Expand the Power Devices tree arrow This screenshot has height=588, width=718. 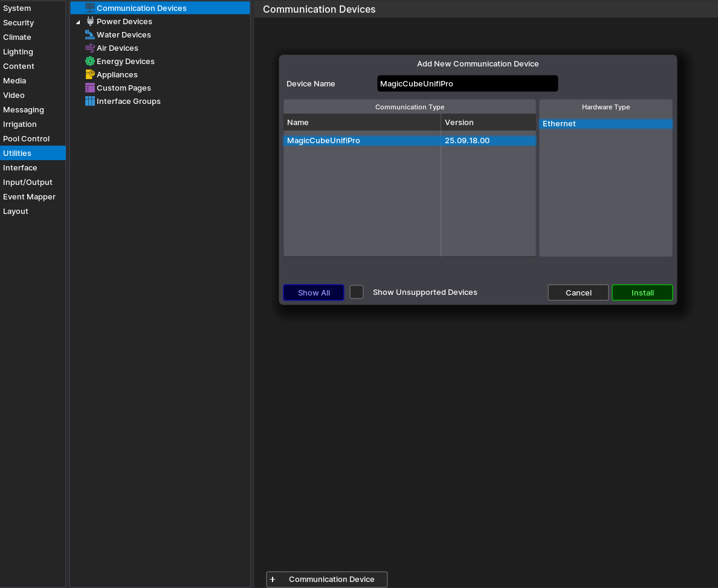pyautogui.click(x=77, y=22)
